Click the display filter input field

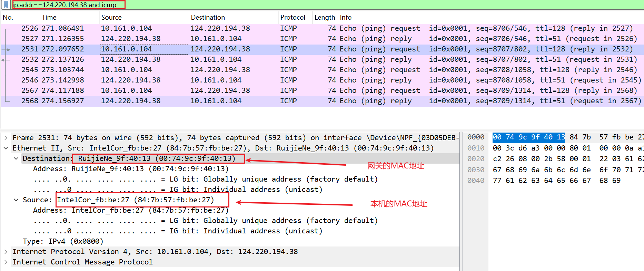coord(328,5)
